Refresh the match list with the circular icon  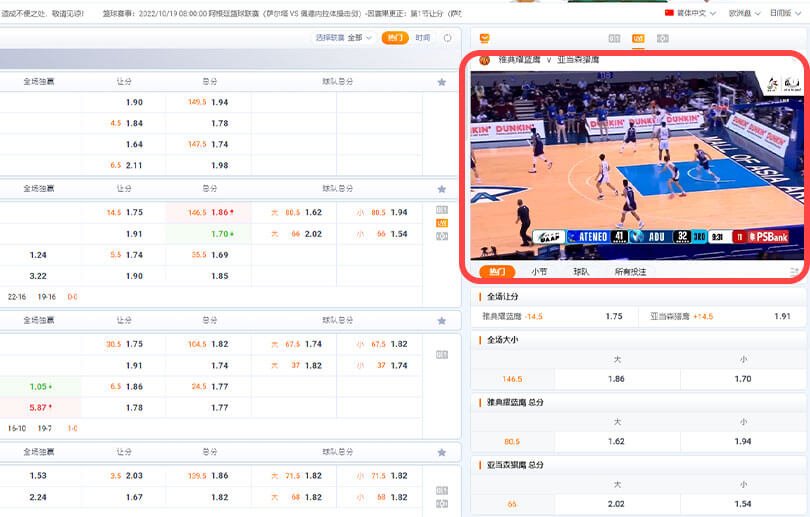[447, 38]
